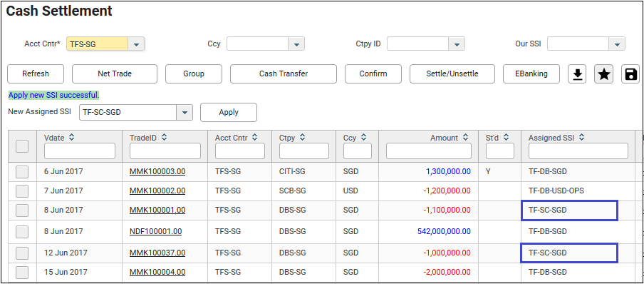Click the 12 Jun 2017 date cell
This screenshot has height=284, width=644.
coord(66,253)
